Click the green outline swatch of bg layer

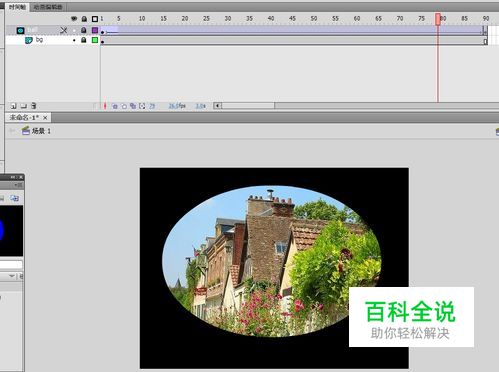95,40
